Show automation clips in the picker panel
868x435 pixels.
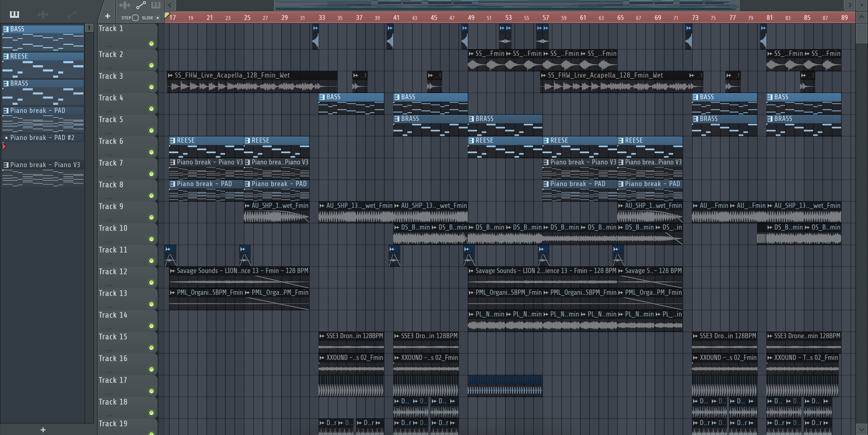pyautogui.click(x=72, y=14)
